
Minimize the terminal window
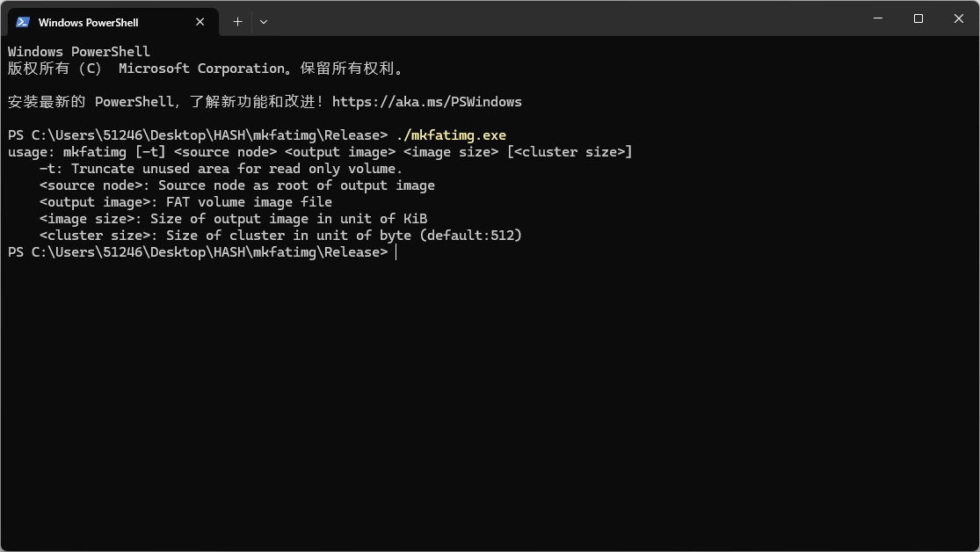[x=877, y=18]
